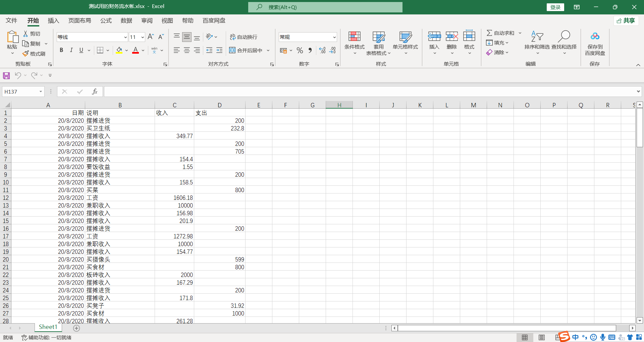Expand the fill color dropdown arrow
The image size is (644, 342).
pos(126,50)
